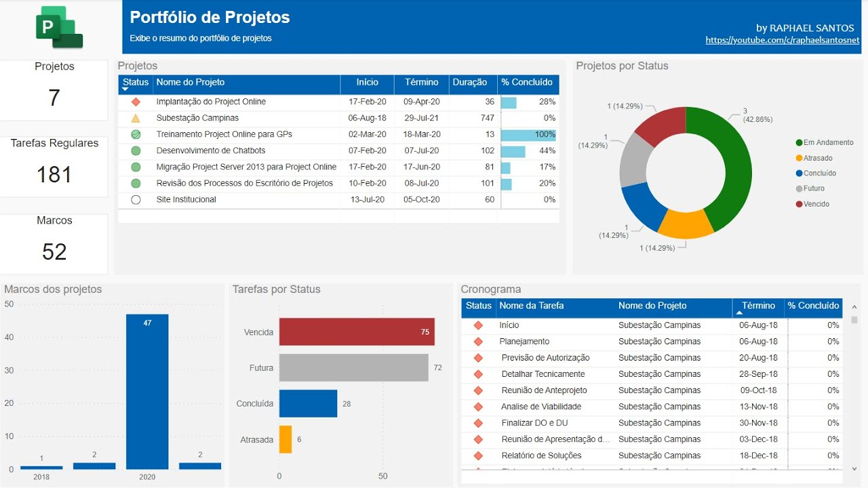The height and width of the screenshot is (488, 868).
Task: Click the gray Futuro donut segment
Action: (x=635, y=161)
